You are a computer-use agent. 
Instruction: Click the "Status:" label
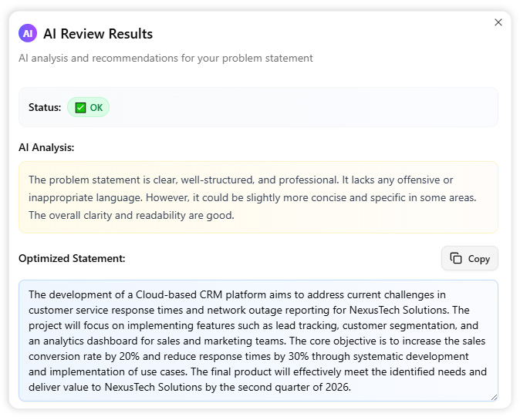[45, 108]
